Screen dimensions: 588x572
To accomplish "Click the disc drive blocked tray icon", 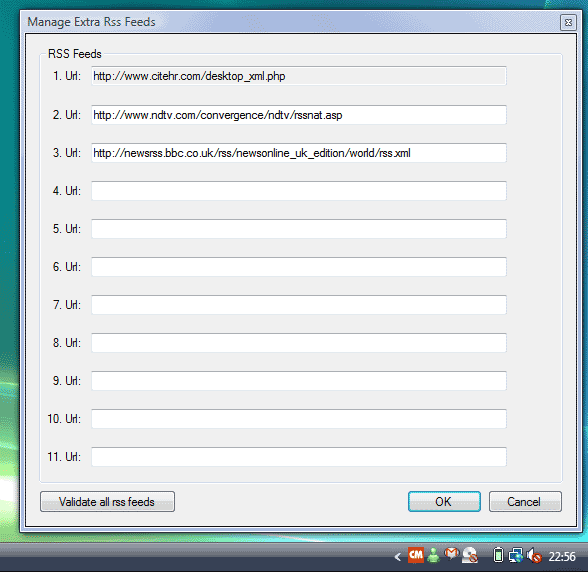I will (470, 555).
